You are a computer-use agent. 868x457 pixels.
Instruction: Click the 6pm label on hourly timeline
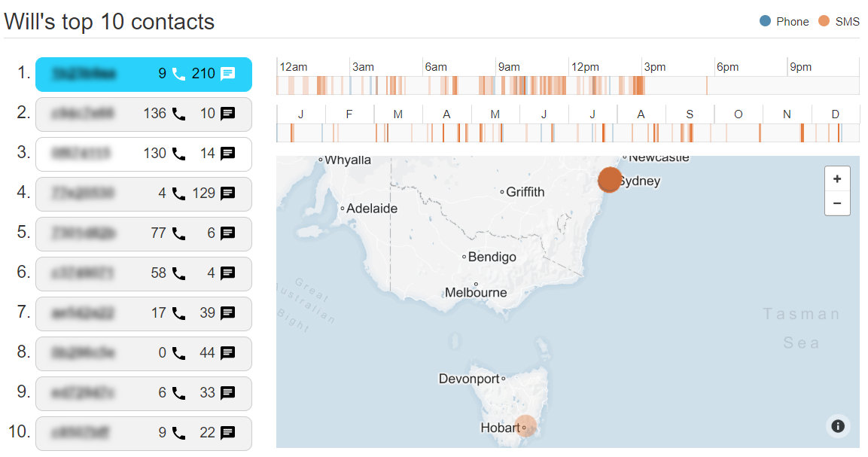point(727,67)
